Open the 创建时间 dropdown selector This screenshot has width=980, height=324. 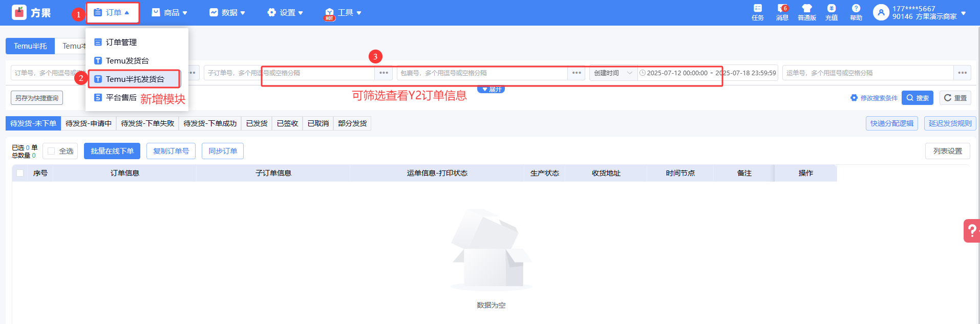click(x=613, y=73)
